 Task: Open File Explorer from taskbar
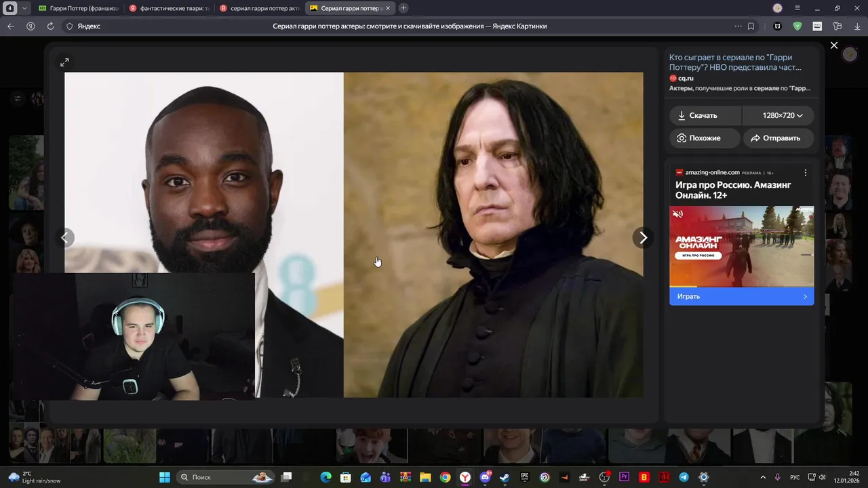pos(425,477)
